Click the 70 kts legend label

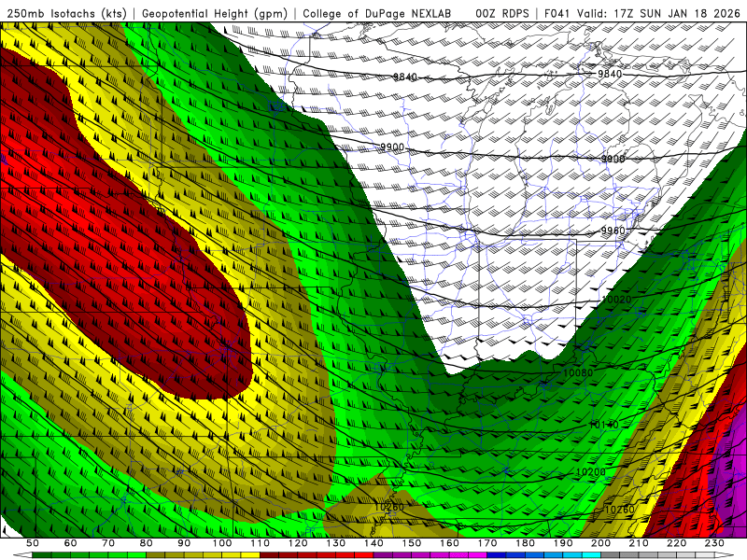coord(108,543)
